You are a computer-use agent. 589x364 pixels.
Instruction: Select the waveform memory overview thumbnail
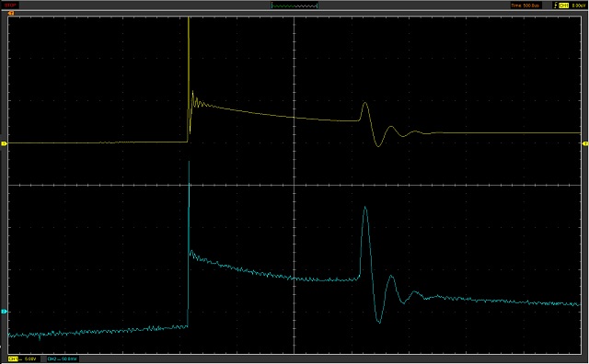tap(294, 6)
